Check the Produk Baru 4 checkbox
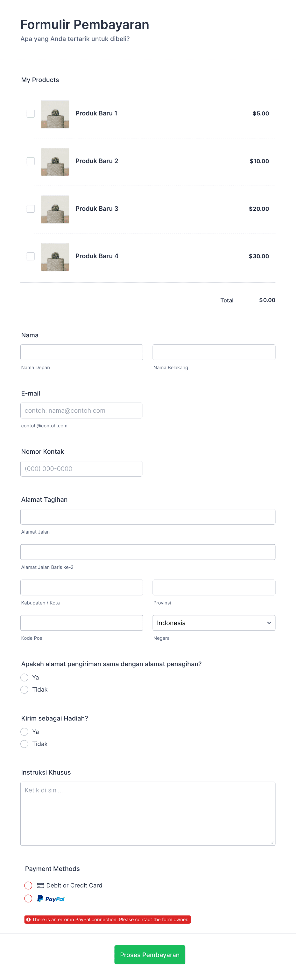 pos(31,256)
